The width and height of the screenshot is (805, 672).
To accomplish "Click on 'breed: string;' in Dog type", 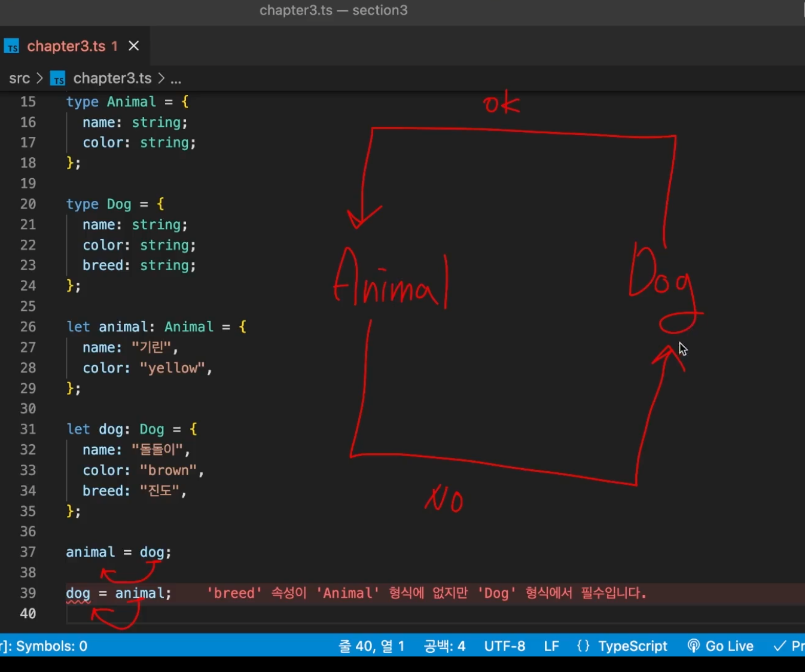I will (x=139, y=265).
